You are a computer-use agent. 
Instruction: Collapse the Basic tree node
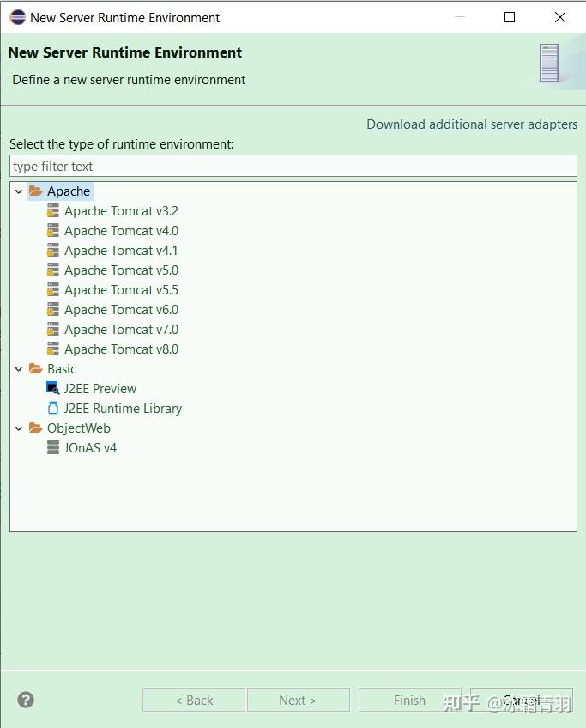click(19, 369)
